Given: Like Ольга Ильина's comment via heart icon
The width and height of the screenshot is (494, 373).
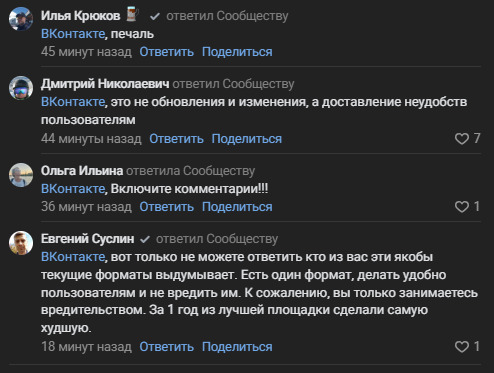Looking at the screenshot, I should (x=462, y=207).
